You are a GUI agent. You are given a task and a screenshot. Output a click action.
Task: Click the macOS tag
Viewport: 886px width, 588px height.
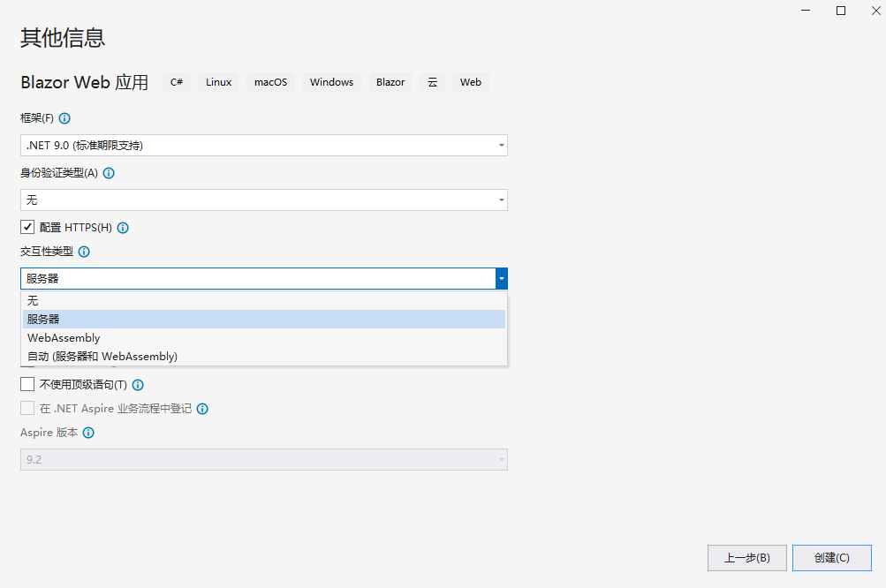click(270, 82)
